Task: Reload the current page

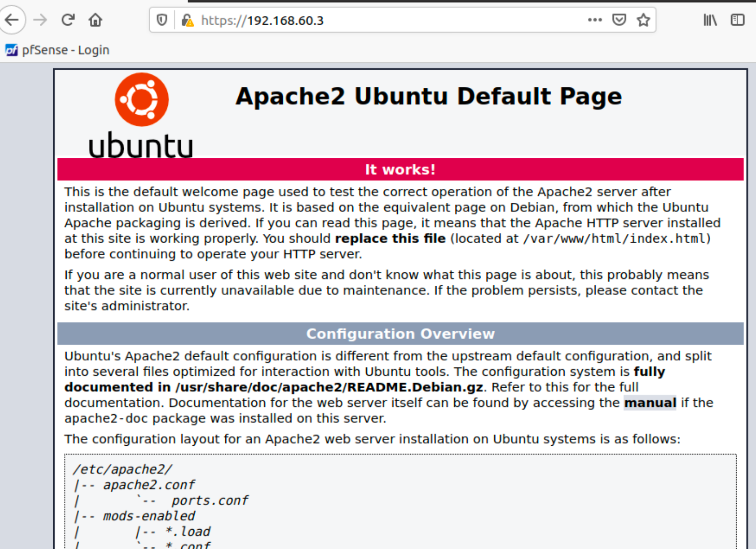Action: point(68,20)
